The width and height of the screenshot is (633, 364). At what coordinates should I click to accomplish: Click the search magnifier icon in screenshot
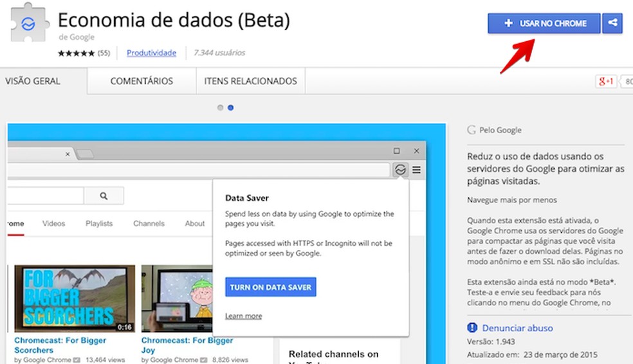[x=104, y=196]
